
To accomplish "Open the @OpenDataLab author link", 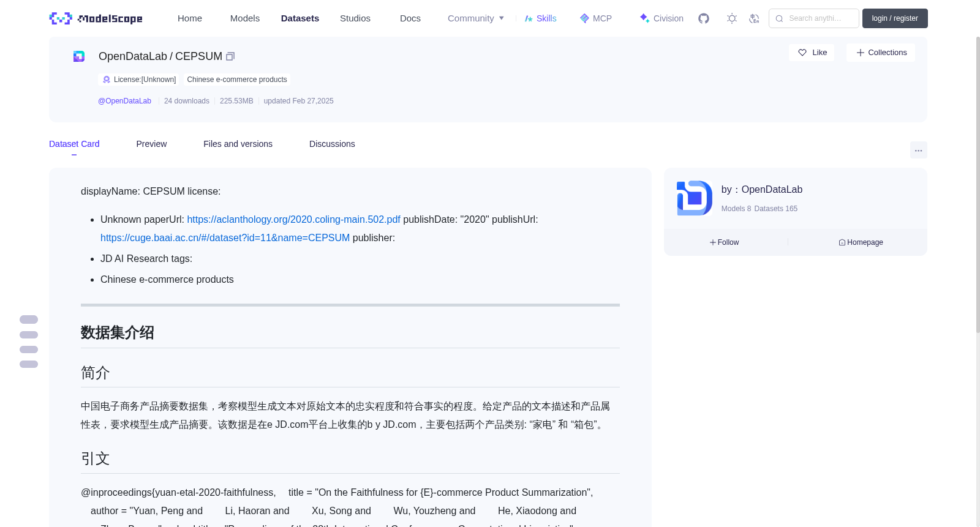I will click(124, 101).
